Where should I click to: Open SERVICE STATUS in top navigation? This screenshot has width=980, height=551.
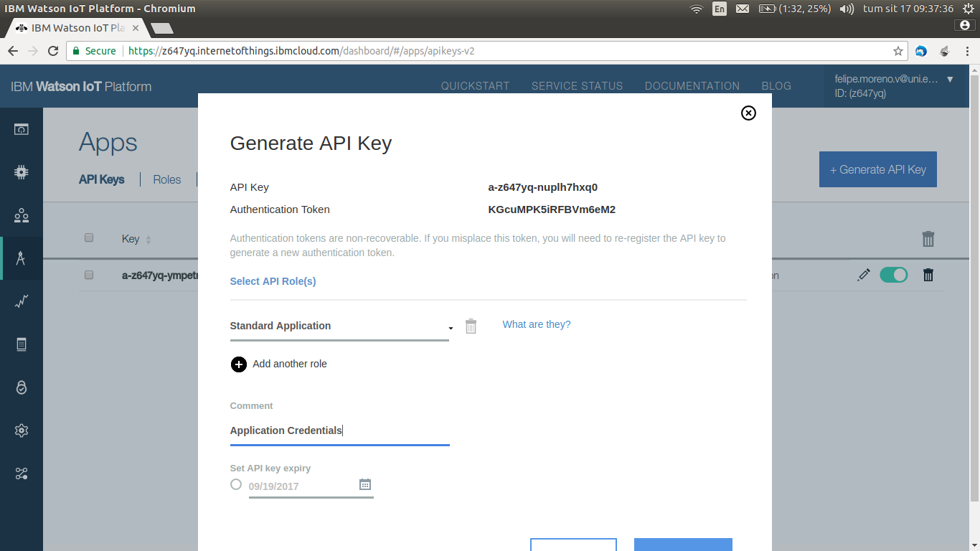click(x=577, y=86)
